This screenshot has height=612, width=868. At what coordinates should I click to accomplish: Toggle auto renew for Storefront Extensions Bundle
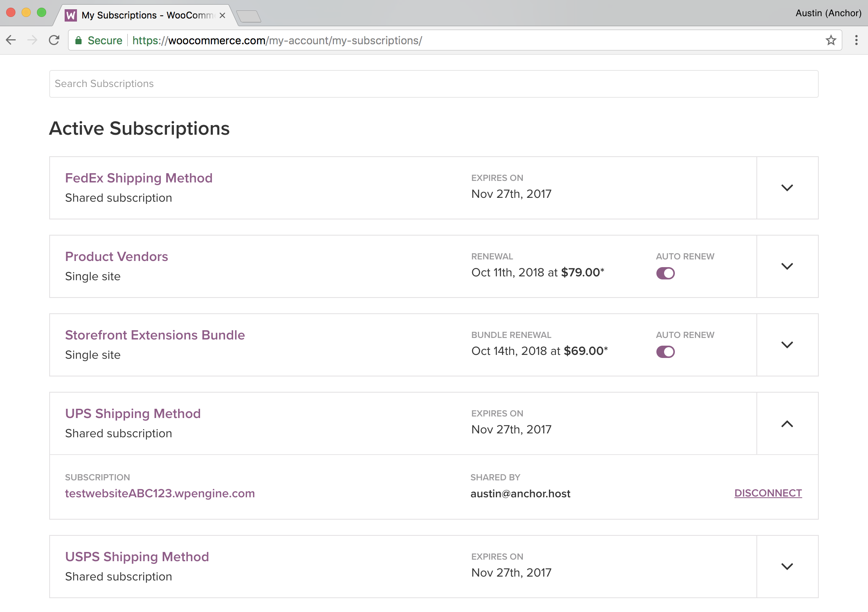pos(665,352)
